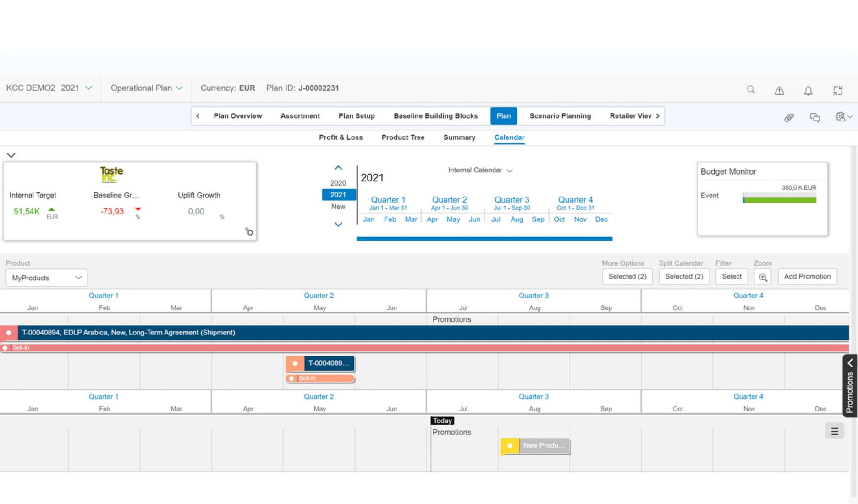
Task: Click the Filter Select button
Action: tap(731, 276)
